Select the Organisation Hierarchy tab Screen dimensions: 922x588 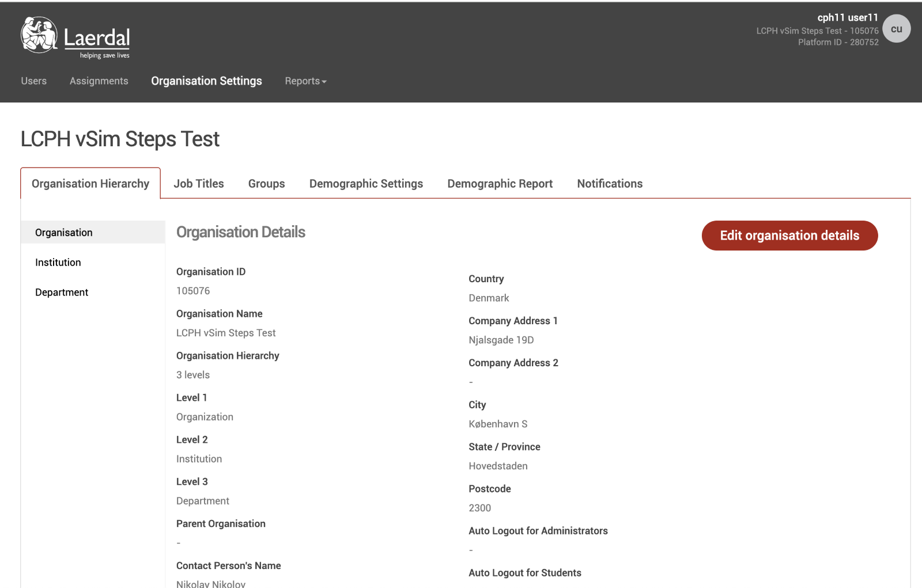(90, 184)
